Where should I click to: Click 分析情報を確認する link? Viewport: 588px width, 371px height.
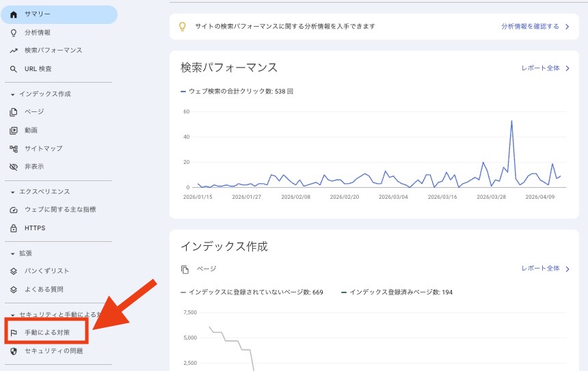[x=530, y=27]
